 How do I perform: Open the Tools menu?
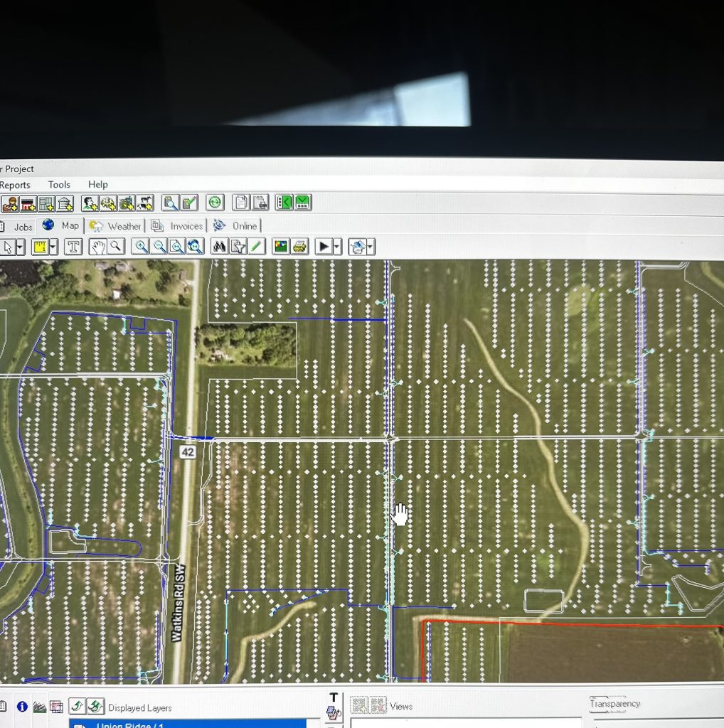click(x=58, y=185)
